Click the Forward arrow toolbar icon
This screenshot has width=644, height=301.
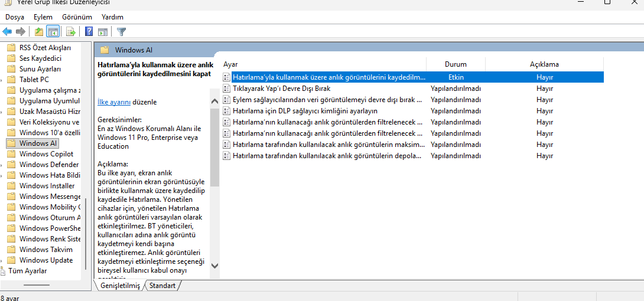20,31
